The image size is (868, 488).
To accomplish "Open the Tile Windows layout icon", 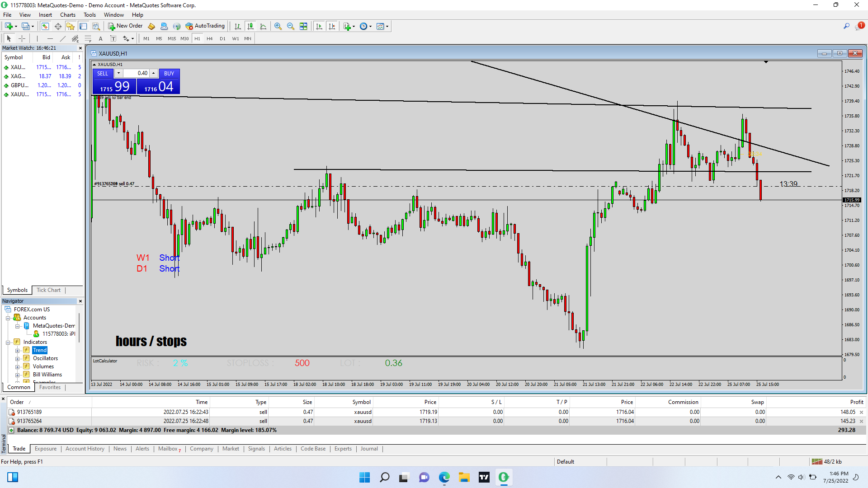I will click(303, 26).
